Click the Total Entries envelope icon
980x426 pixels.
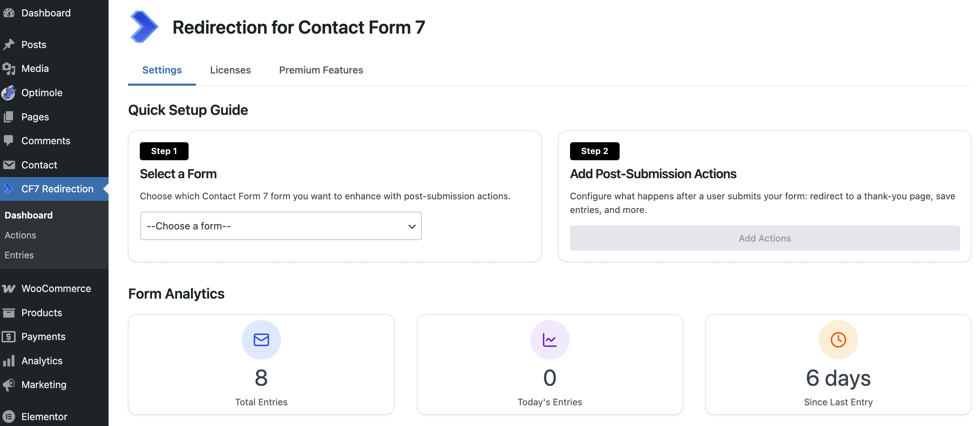click(x=261, y=340)
